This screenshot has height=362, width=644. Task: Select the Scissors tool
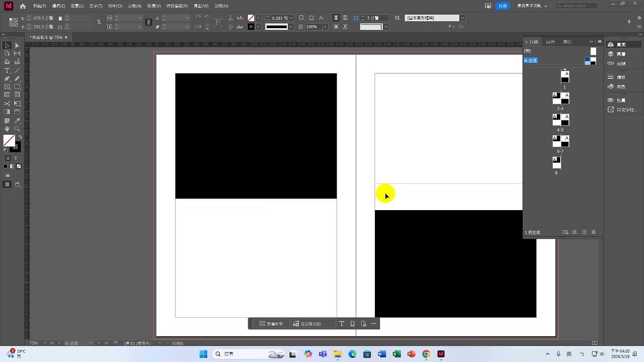coord(7,104)
